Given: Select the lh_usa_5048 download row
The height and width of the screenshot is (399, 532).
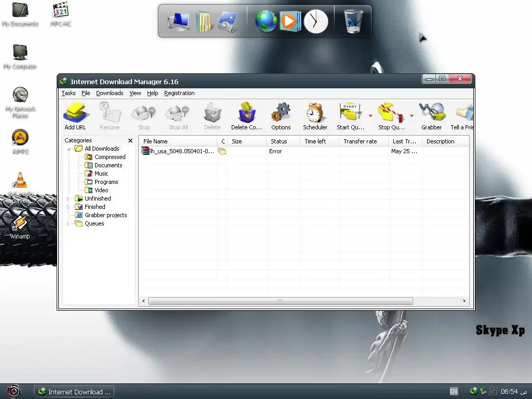Looking at the screenshot, I should pos(304,151).
